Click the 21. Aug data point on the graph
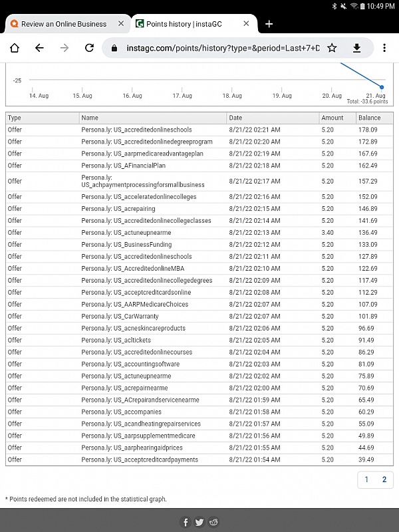Screen dimensions: 399x532 382,87
